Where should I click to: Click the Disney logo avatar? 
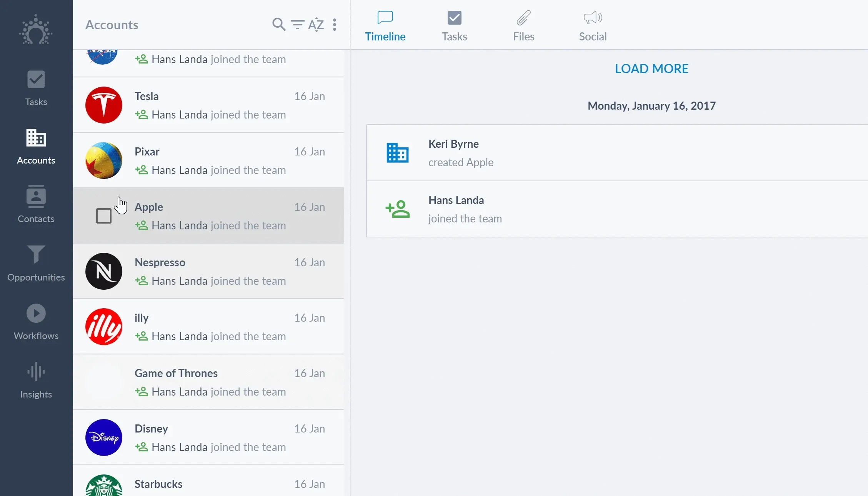click(x=104, y=438)
